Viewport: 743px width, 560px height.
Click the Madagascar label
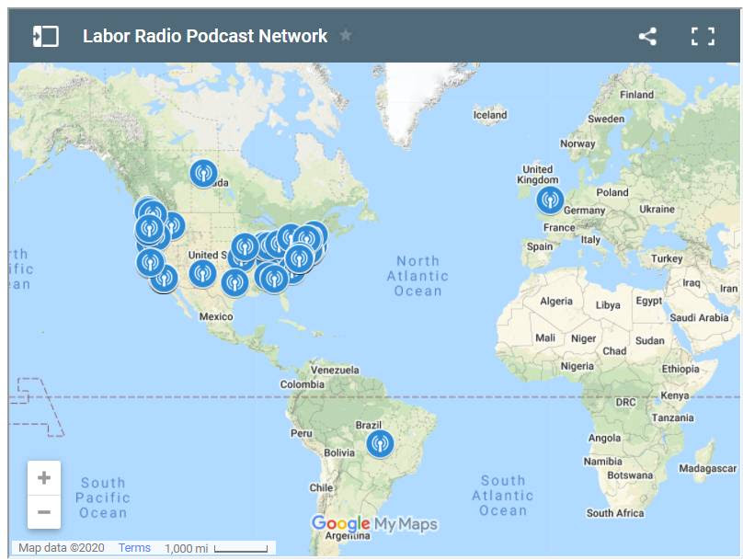[708, 469]
